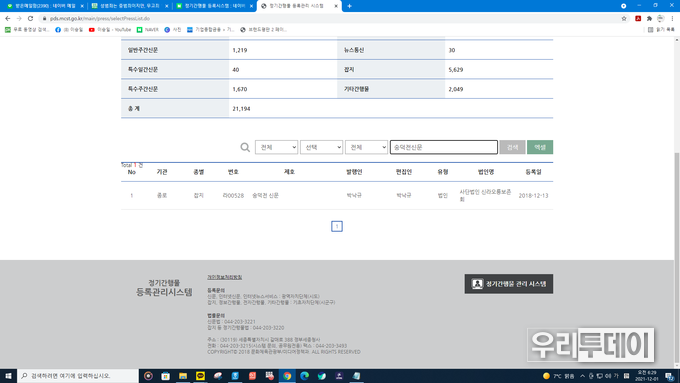Open a new browser tab
The width and height of the screenshot is (680, 383).
click(x=350, y=6)
